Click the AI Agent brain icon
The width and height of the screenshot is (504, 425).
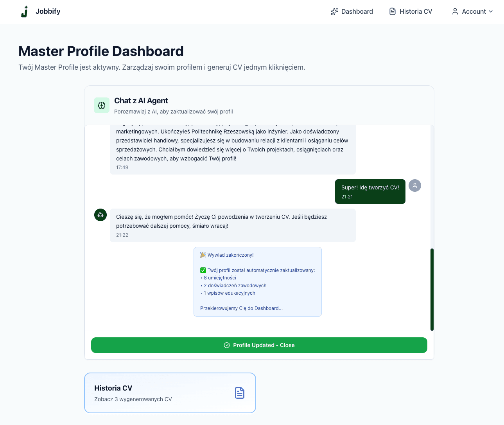point(102,105)
